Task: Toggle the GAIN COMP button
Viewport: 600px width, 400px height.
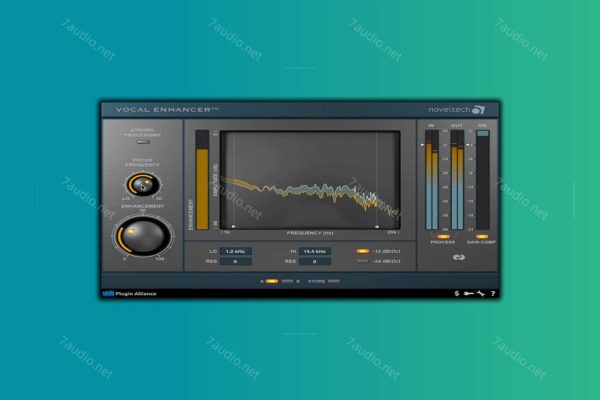Action: click(482, 237)
